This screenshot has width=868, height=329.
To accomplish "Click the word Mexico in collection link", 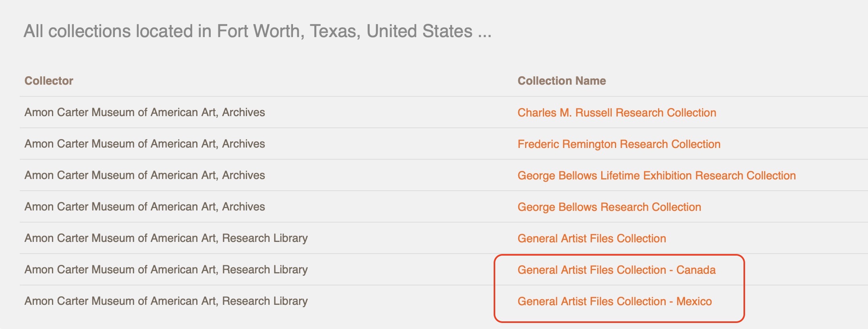I will [x=694, y=301].
